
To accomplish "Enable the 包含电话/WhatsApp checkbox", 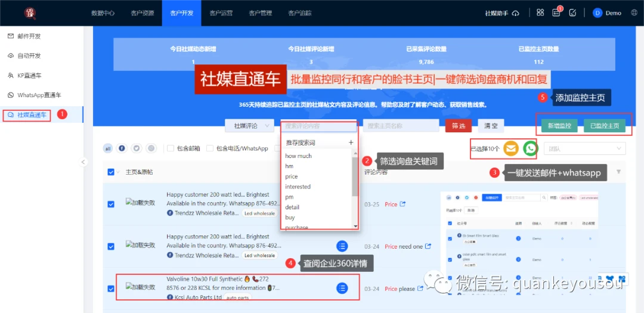I will click(x=210, y=148).
